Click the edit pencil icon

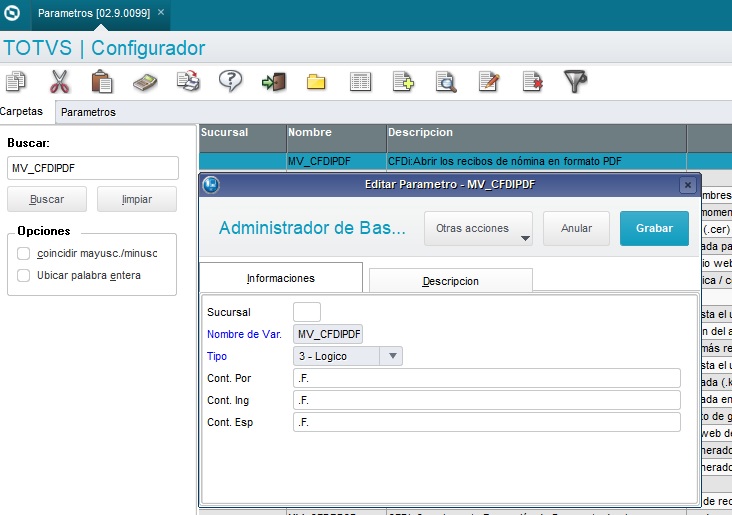point(489,82)
